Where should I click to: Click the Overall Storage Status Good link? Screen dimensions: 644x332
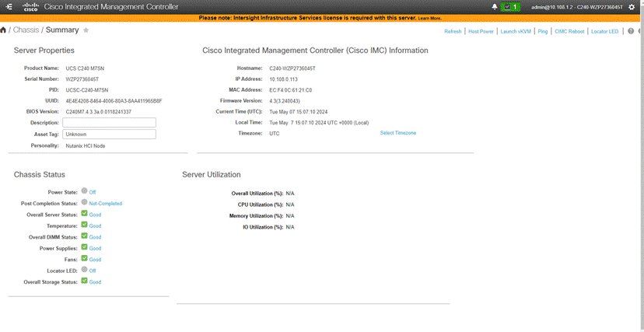pyautogui.click(x=95, y=282)
